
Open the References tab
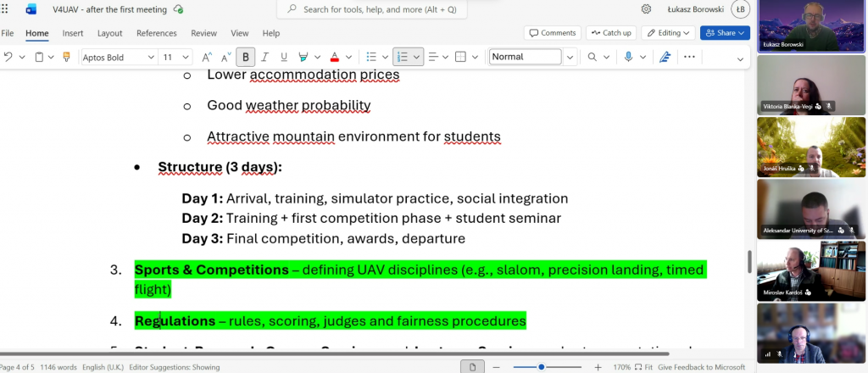click(x=157, y=33)
